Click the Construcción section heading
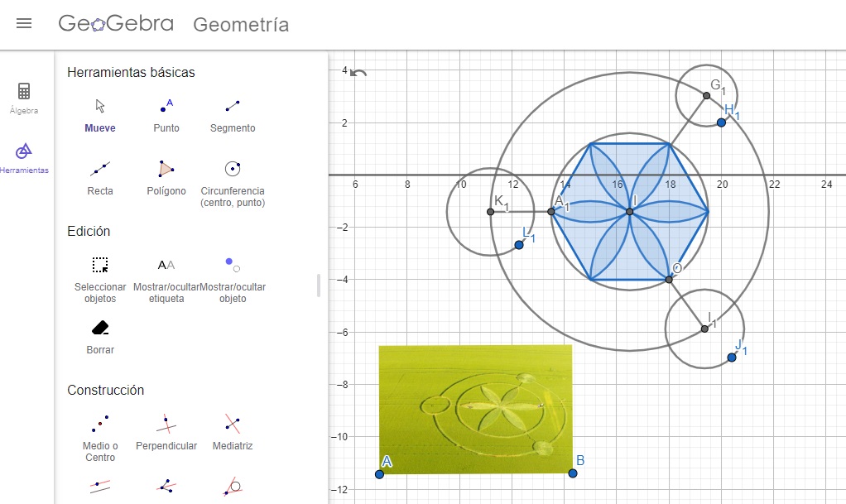846x504 pixels. click(106, 390)
